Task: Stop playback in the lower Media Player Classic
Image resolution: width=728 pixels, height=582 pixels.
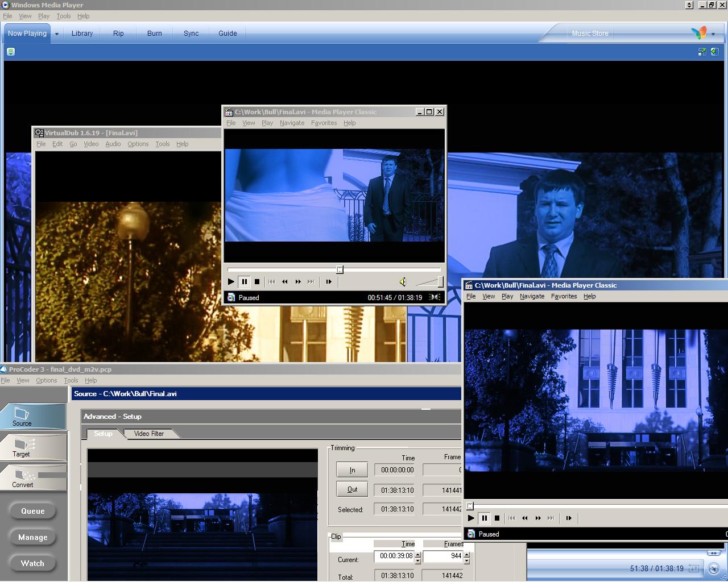Action: 497,518
